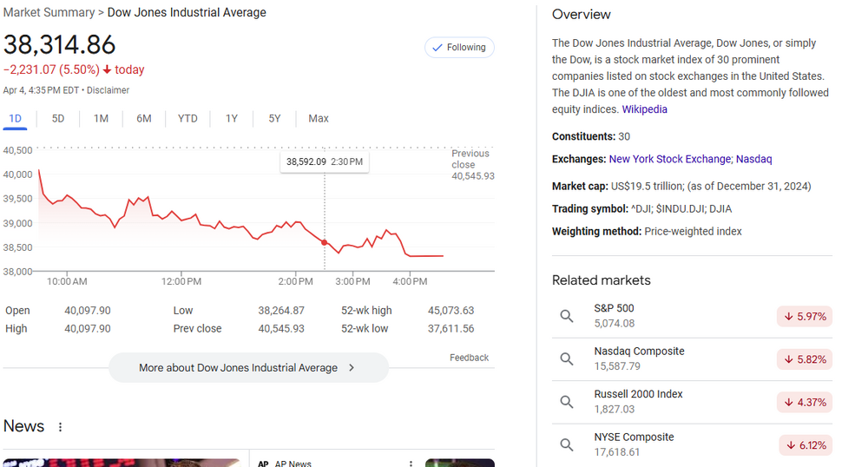This screenshot has height=467, width=868.
Task: Switch chart to 5D range
Action: point(58,119)
